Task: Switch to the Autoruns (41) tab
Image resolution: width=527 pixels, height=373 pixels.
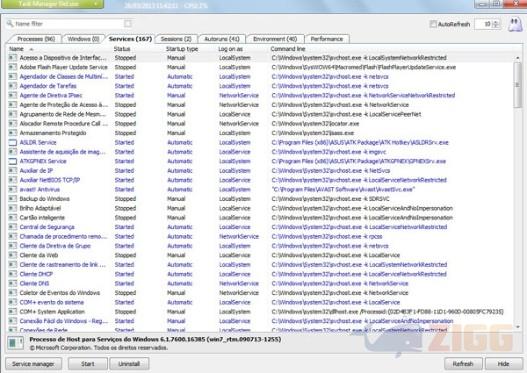Action: pyautogui.click(x=222, y=39)
